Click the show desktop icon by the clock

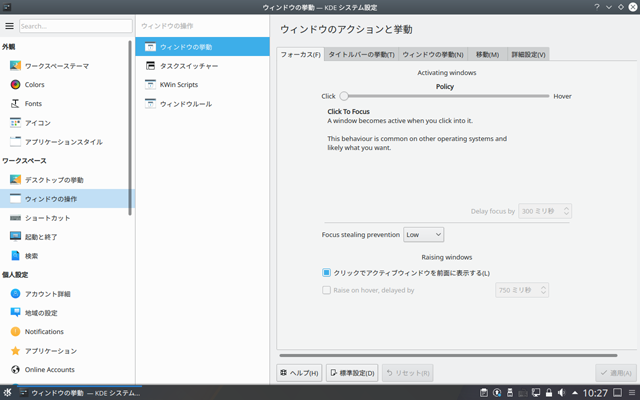tap(618, 393)
